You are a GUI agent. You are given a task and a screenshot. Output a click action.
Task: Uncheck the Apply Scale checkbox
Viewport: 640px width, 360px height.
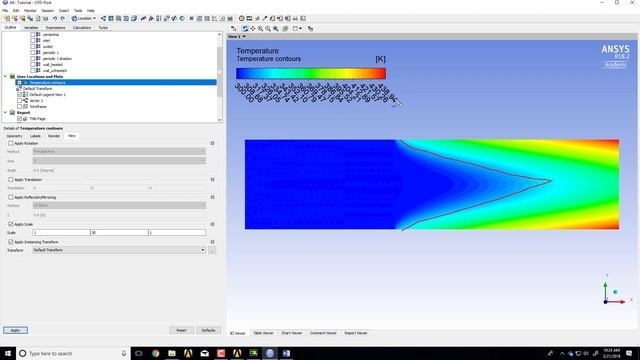pyautogui.click(x=11, y=224)
